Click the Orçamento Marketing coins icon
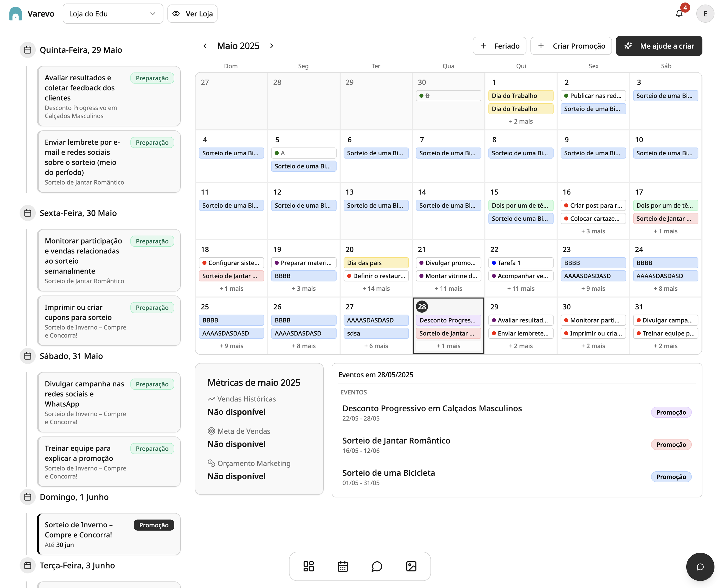 coord(211,463)
